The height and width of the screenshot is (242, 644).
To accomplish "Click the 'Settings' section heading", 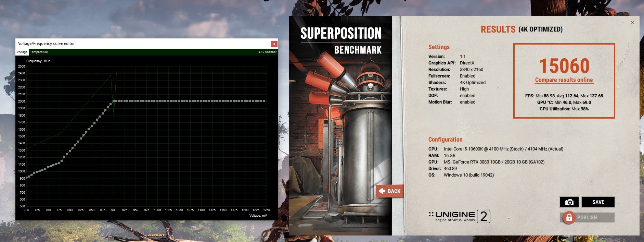I will (439, 47).
